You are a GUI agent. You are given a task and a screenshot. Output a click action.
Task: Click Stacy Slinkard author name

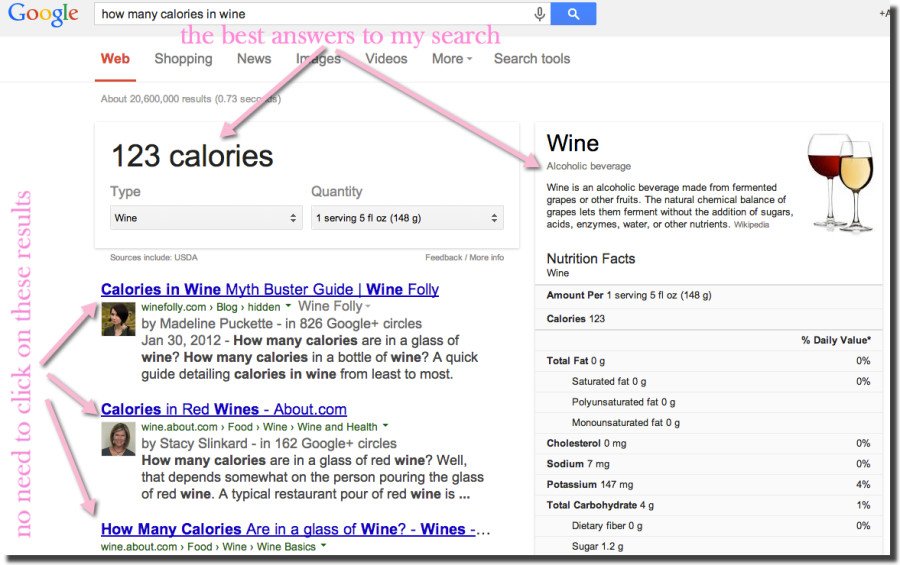[203, 443]
